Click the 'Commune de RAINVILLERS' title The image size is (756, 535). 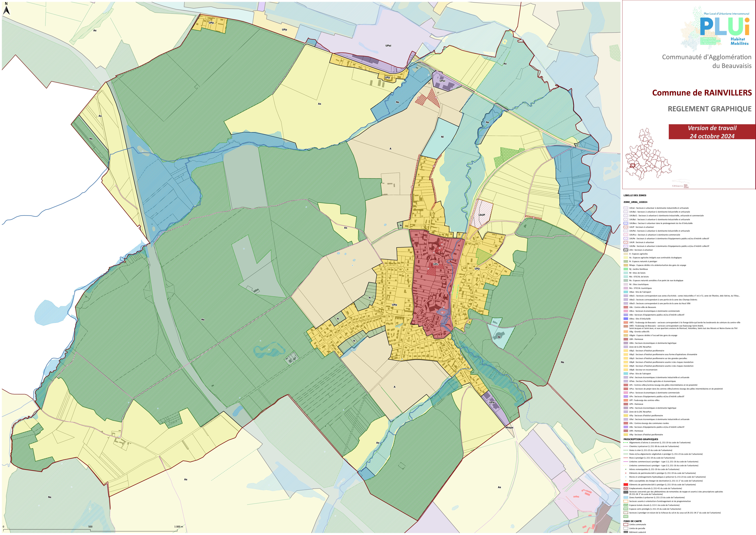702,93
